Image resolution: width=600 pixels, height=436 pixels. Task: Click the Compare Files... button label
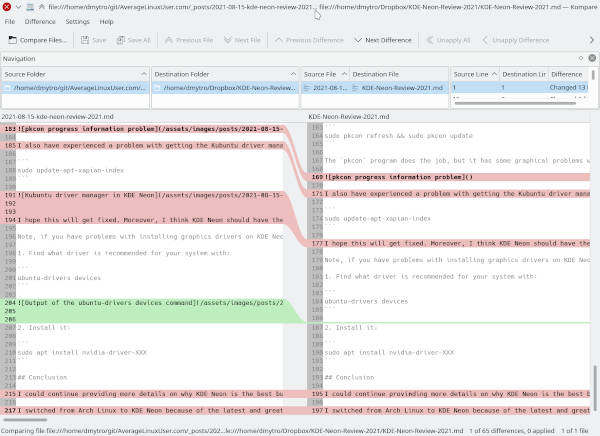(43, 40)
